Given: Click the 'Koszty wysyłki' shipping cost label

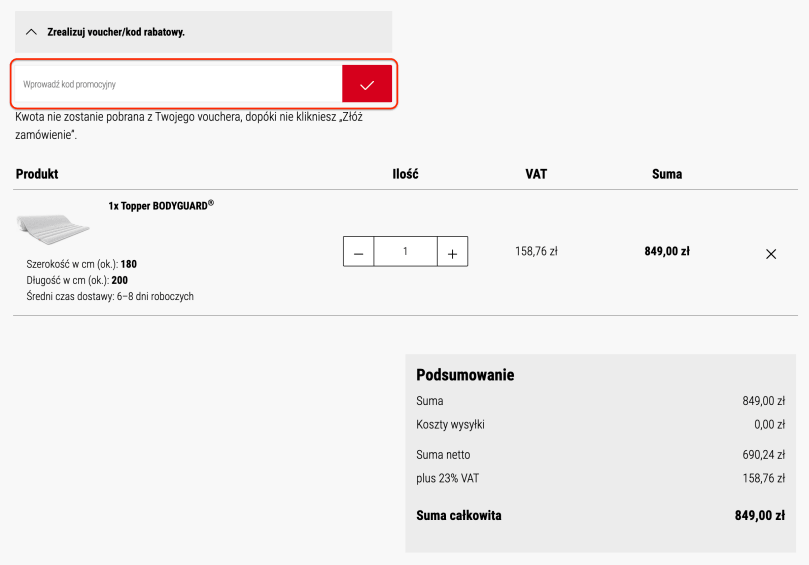Looking at the screenshot, I should (450, 425).
